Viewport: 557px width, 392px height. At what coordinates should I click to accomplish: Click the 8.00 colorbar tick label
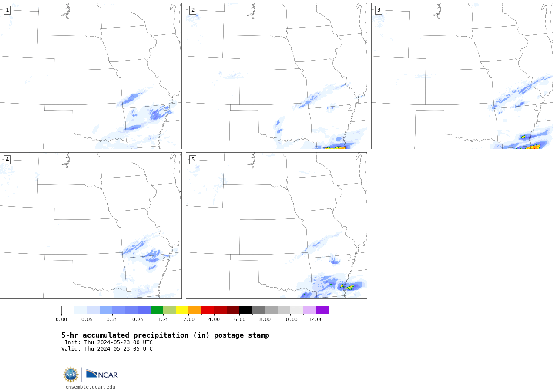tap(265, 319)
